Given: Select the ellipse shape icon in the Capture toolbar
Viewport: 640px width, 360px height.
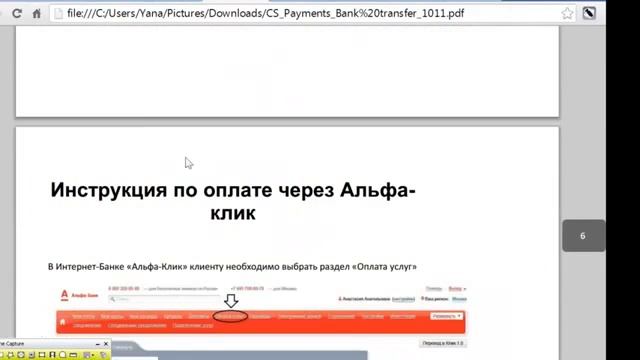Looking at the screenshot, I should coord(62,355).
